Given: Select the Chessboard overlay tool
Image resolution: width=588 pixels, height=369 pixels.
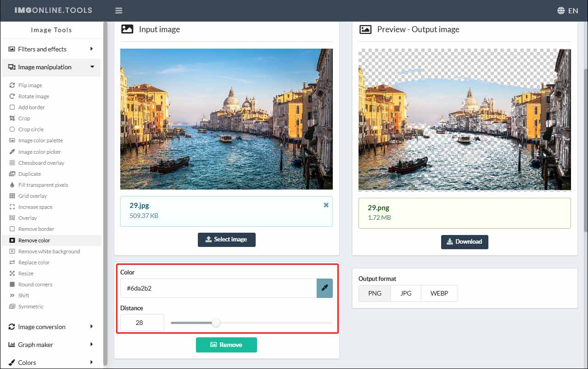Looking at the screenshot, I should pos(41,162).
